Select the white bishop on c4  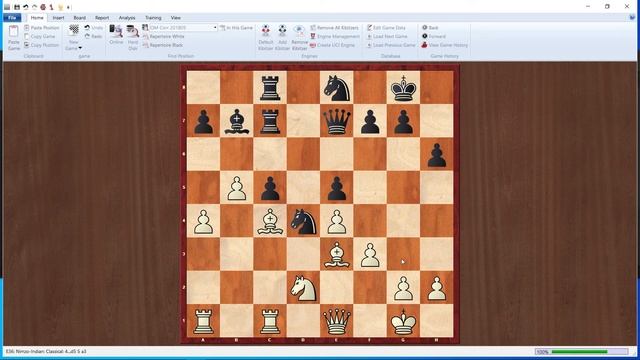270,221
